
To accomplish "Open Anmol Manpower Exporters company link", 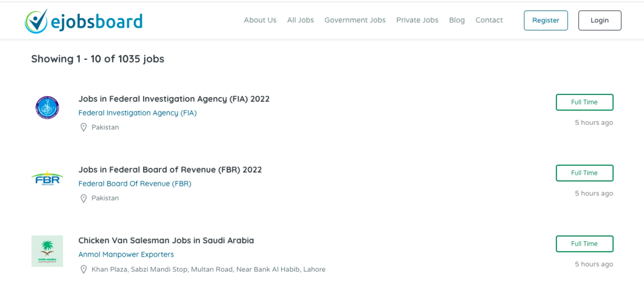I will [126, 254].
